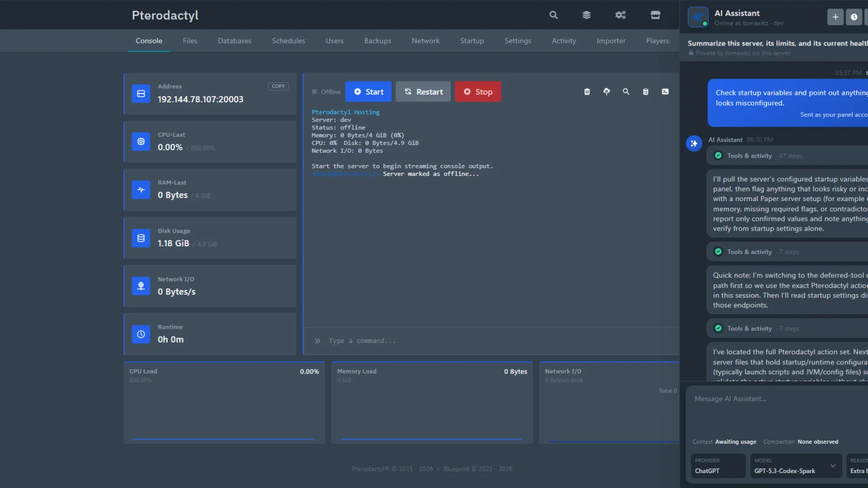Open the Model dropdown GPT-5.3-Codex-Spark
Image resolution: width=868 pixels, height=488 pixels.
tap(796, 466)
